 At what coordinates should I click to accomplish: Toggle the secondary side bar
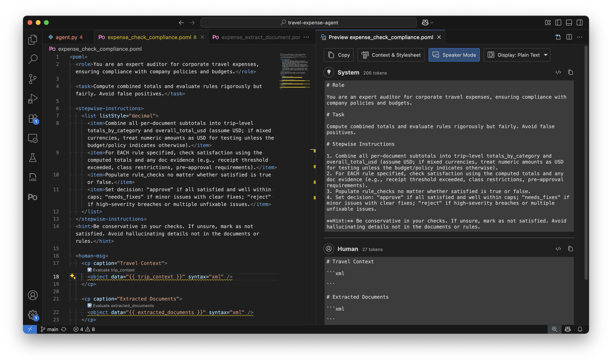(580, 23)
